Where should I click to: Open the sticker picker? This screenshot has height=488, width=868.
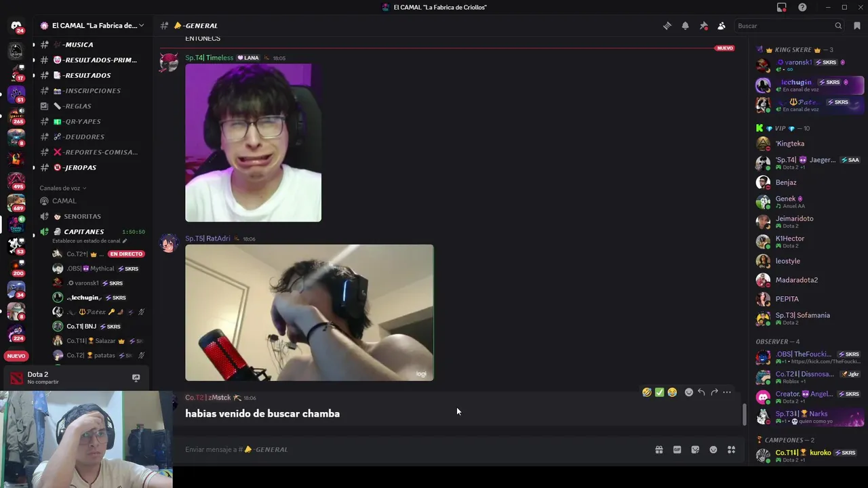695,449
